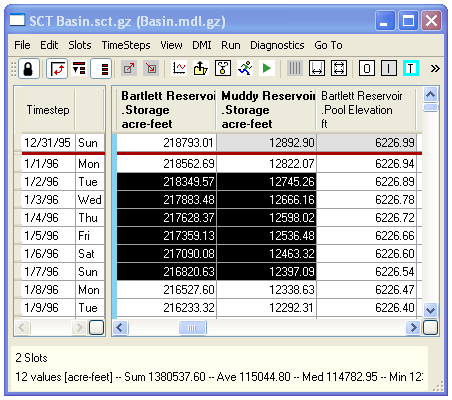The height and width of the screenshot is (400, 452).
Task: Click the diagnostics icon beside running figure
Action: pos(223,68)
